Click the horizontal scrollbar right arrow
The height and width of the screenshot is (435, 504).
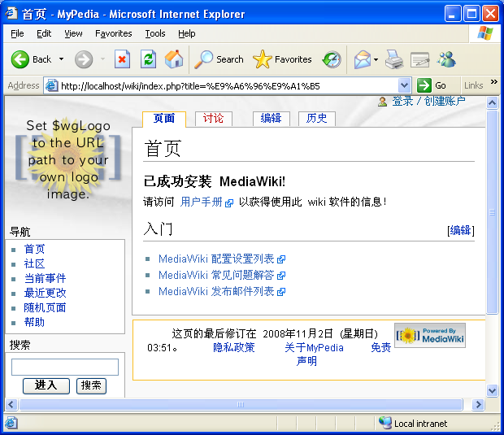[x=478, y=404]
